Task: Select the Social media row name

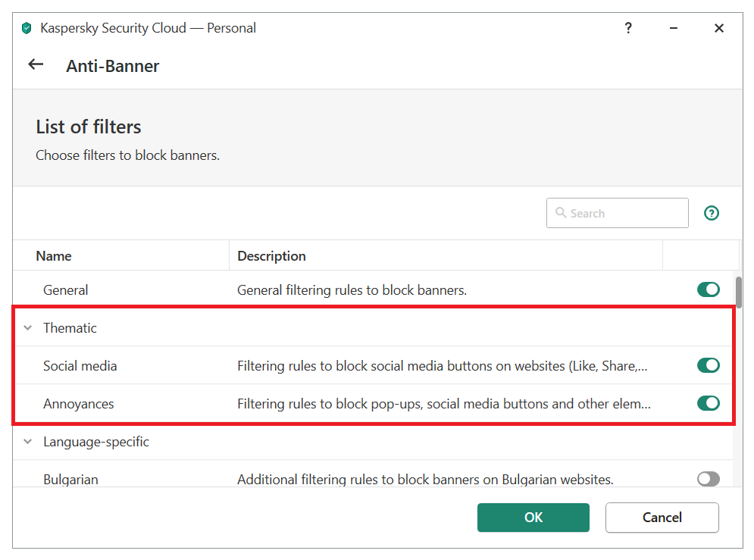Action: (x=80, y=366)
